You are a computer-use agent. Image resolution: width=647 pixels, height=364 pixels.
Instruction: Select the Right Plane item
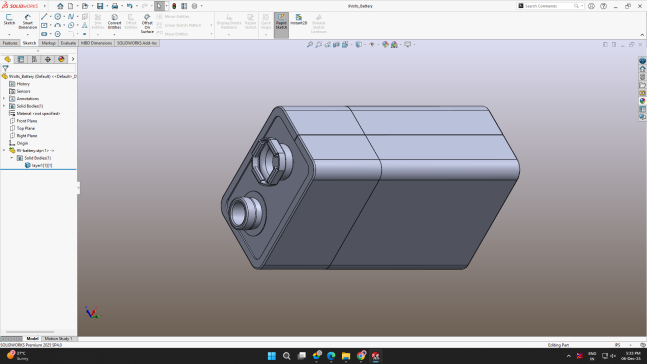pyautogui.click(x=27, y=136)
